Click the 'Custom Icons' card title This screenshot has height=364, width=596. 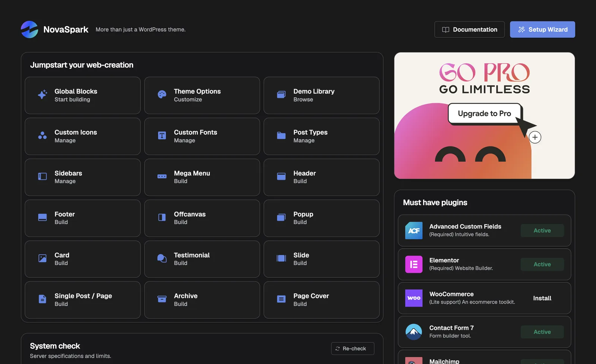point(76,132)
